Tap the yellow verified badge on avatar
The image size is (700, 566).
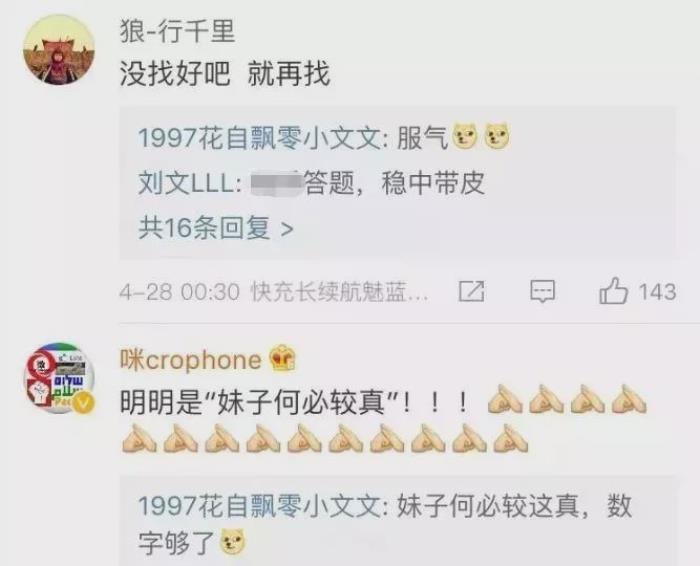coord(84,403)
